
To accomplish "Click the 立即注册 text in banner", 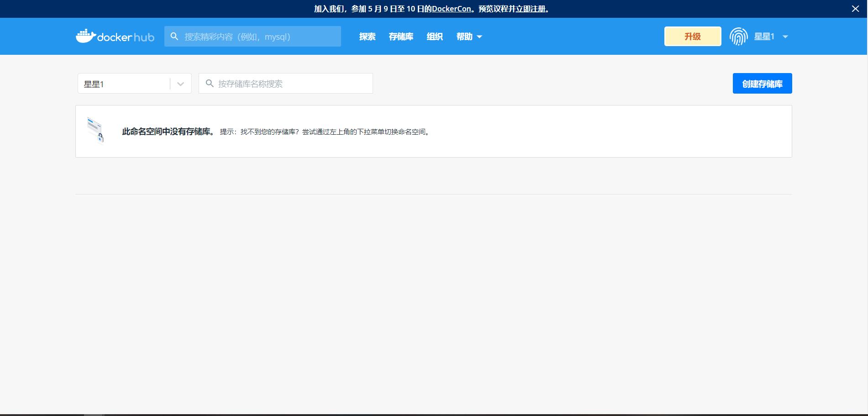I will pos(531,9).
